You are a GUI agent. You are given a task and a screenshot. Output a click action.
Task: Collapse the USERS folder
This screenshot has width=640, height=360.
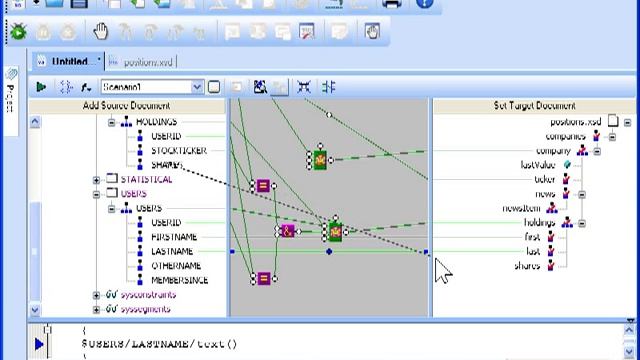tap(96, 195)
